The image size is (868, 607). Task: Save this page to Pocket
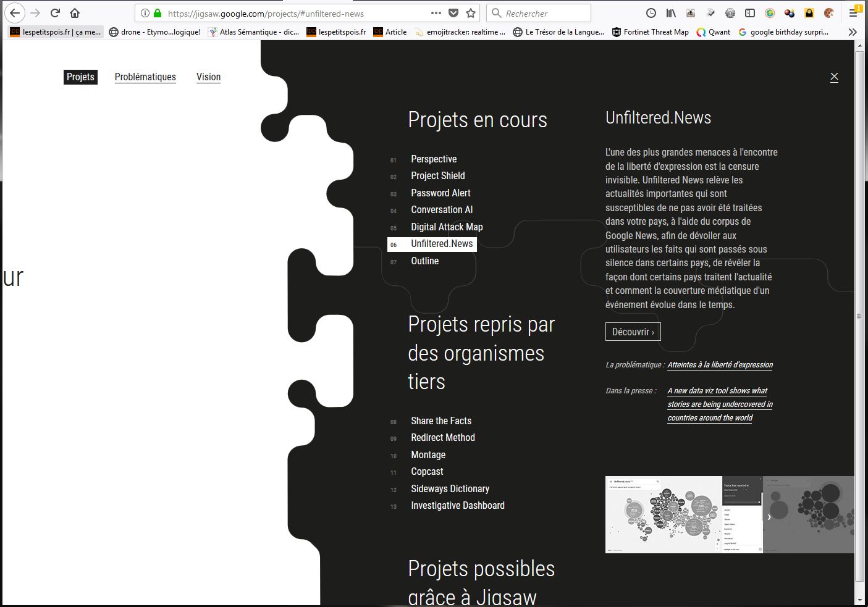[x=453, y=13]
